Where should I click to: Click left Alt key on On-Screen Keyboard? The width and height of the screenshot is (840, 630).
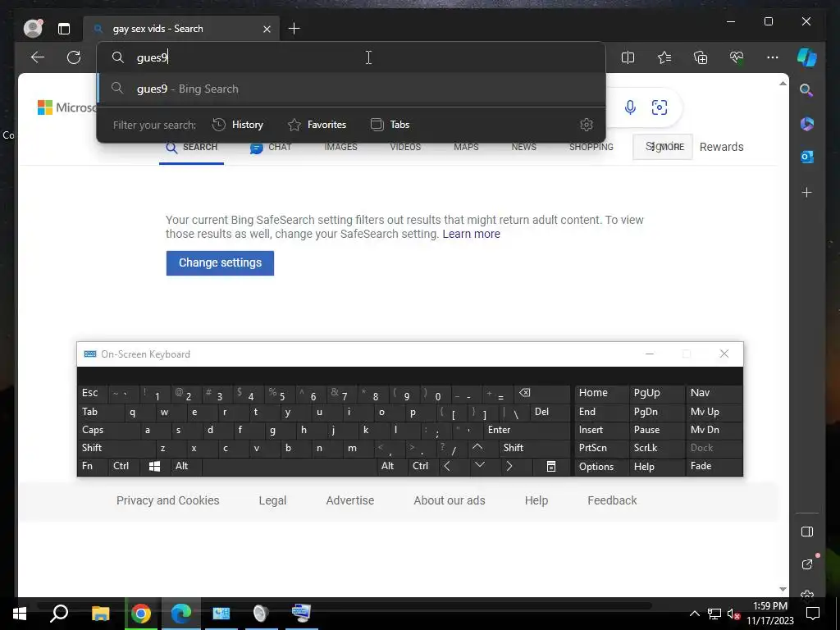point(186,466)
